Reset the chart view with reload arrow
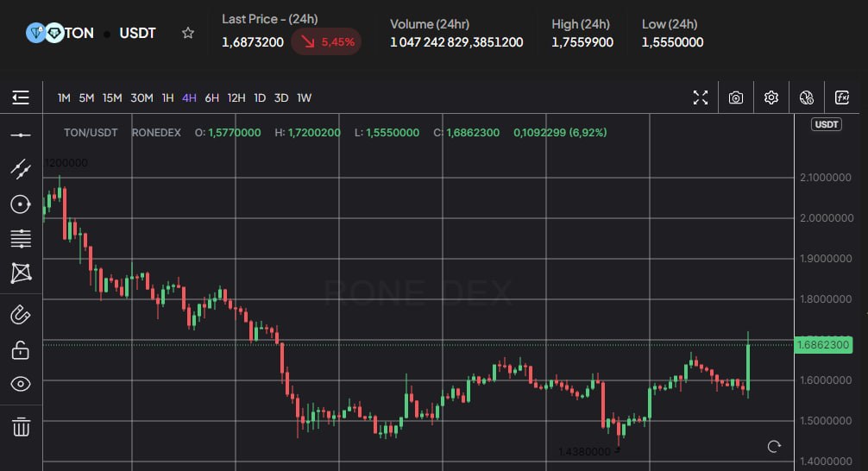 tap(774, 446)
